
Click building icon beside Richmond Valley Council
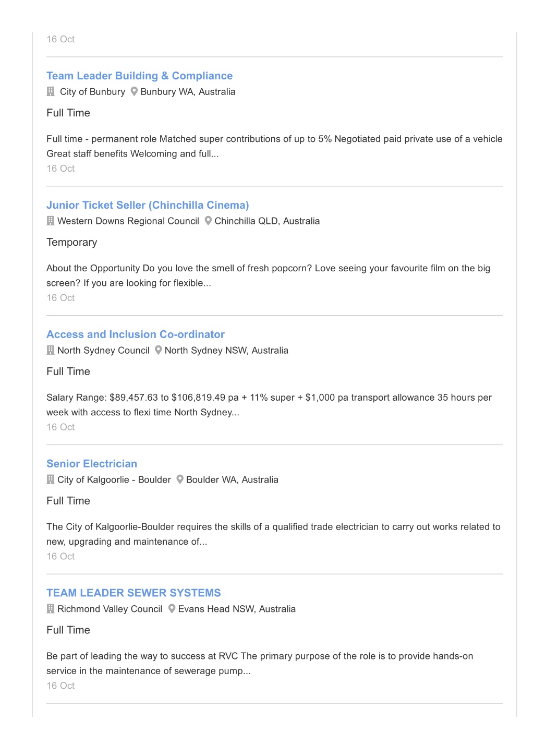(51, 609)
